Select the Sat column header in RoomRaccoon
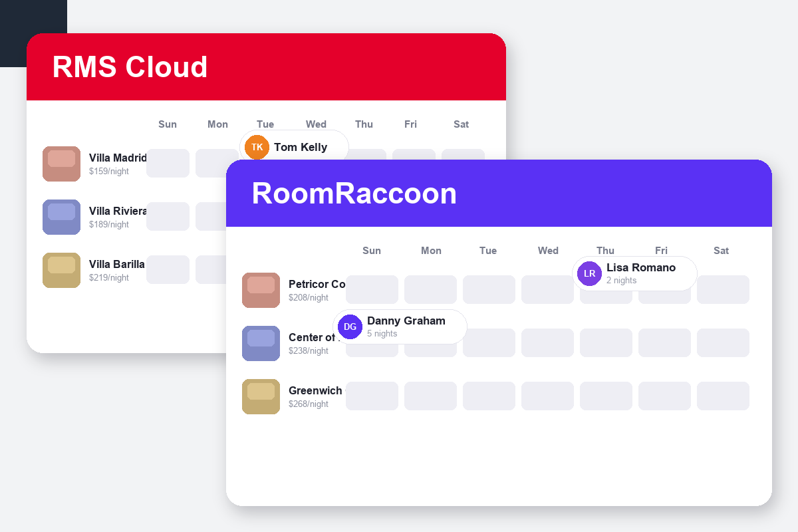Image resolution: width=798 pixels, height=532 pixels. point(721,251)
